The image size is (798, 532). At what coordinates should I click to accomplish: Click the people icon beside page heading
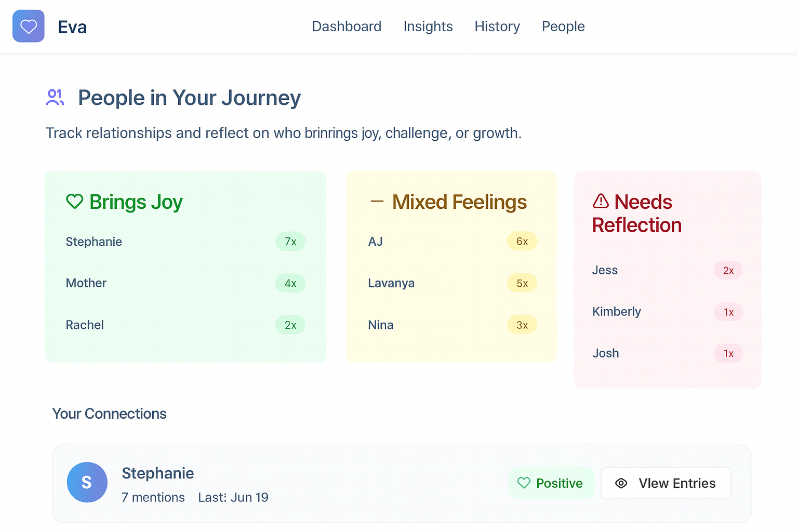tap(55, 98)
